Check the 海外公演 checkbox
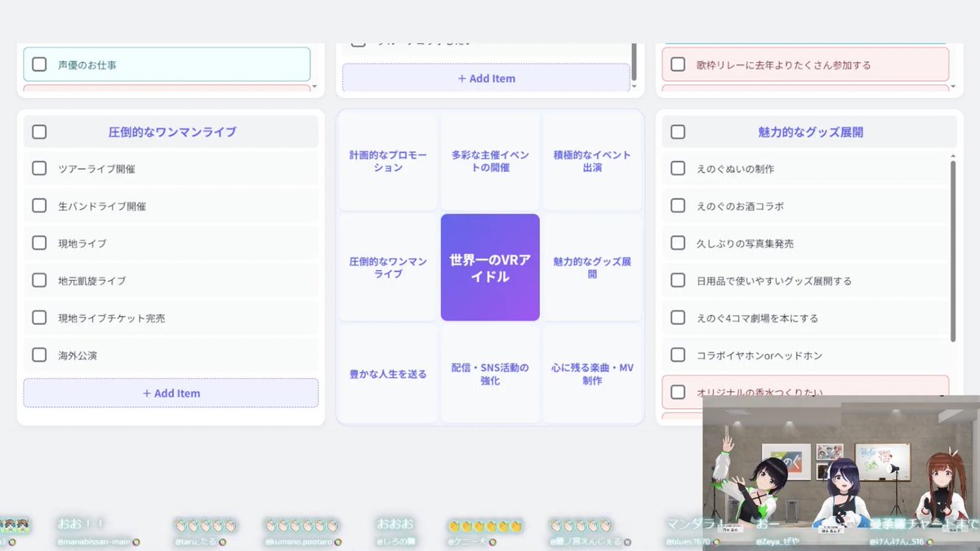 point(38,354)
